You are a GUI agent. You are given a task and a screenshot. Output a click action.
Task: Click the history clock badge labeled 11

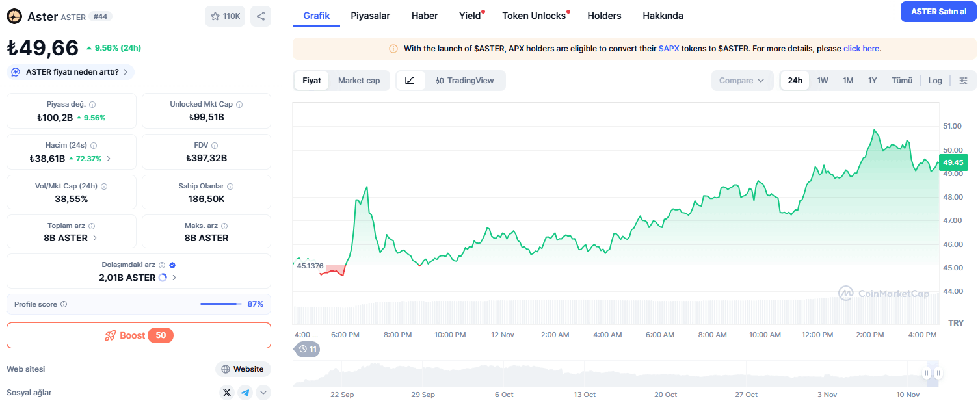(x=307, y=349)
